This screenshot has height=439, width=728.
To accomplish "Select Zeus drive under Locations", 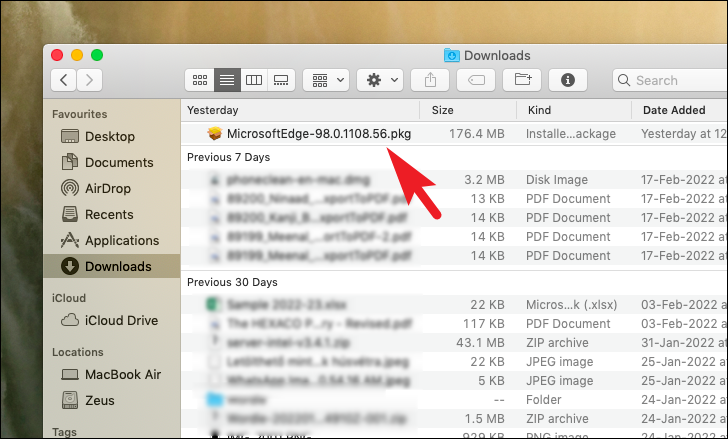I will [111, 400].
